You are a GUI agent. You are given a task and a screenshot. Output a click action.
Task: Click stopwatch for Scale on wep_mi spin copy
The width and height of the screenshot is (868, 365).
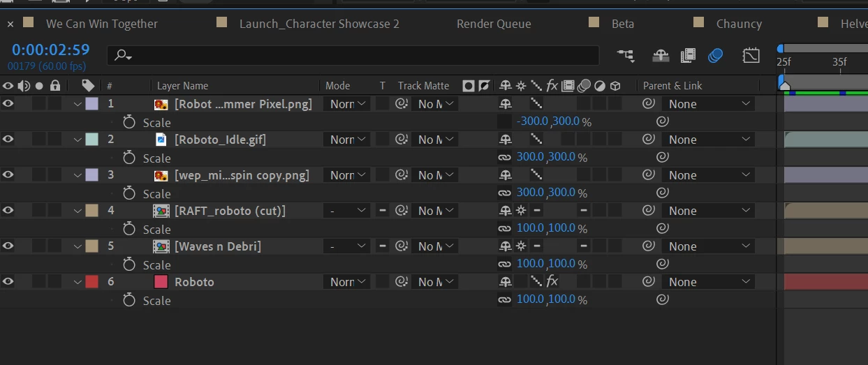coord(129,193)
